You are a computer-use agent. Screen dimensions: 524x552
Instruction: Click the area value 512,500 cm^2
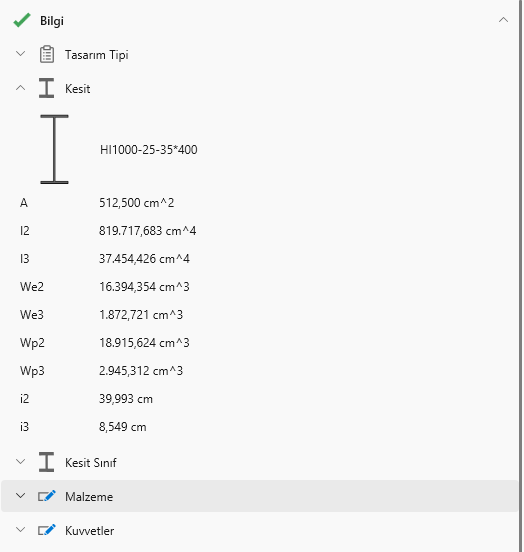pyautogui.click(x=137, y=203)
